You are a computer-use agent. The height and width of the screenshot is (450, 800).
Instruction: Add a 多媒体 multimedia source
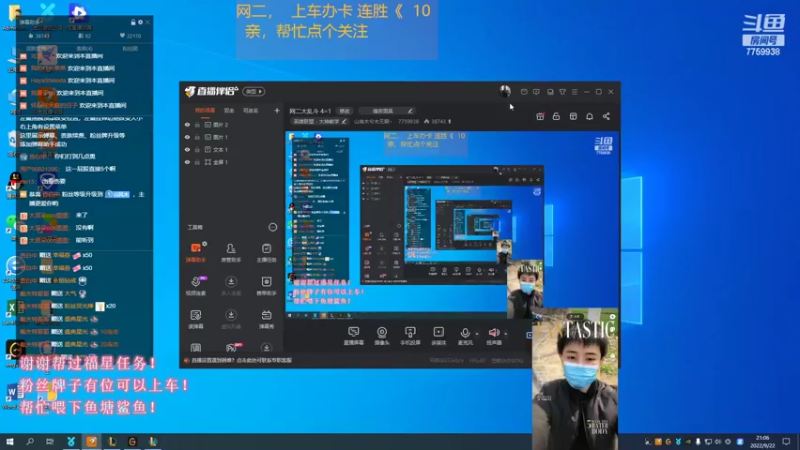(x=439, y=336)
